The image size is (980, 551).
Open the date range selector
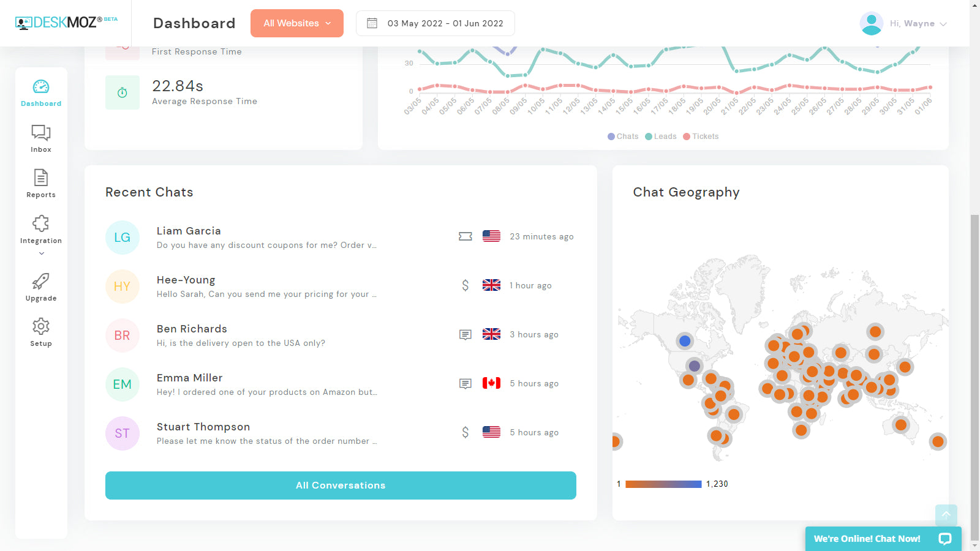tap(435, 23)
